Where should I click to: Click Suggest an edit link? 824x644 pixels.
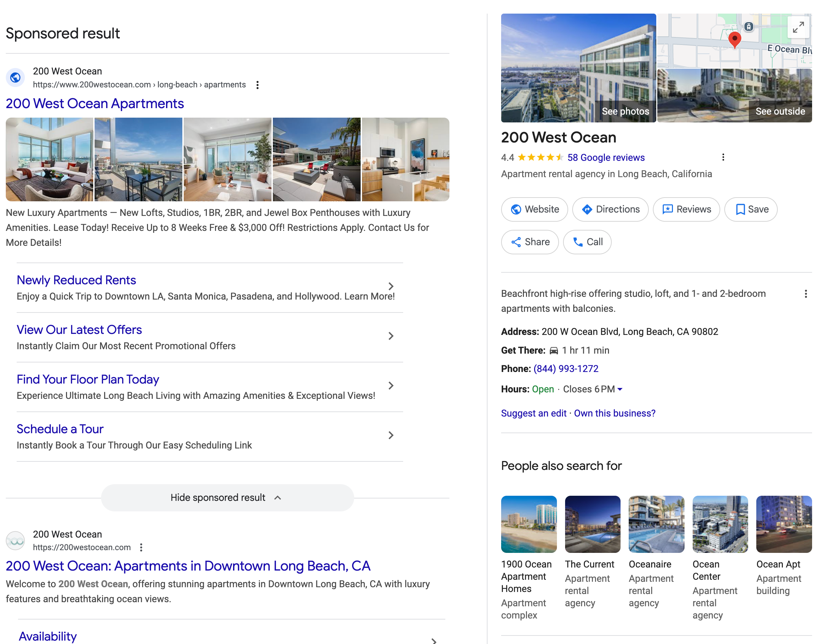533,413
